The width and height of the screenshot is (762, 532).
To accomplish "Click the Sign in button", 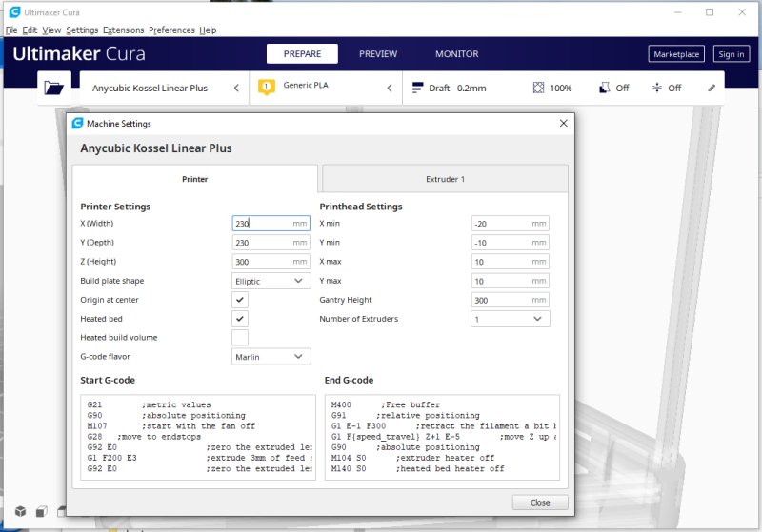I will [732, 54].
